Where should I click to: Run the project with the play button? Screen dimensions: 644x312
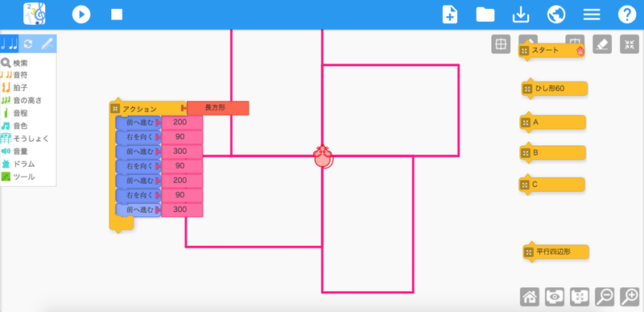(81, 15)
